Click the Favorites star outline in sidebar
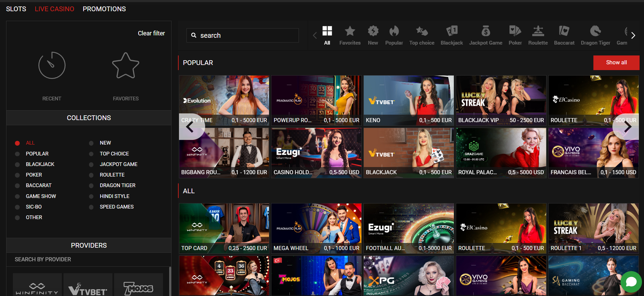Viewport: 644px width, 296px height. pos(126,66)
